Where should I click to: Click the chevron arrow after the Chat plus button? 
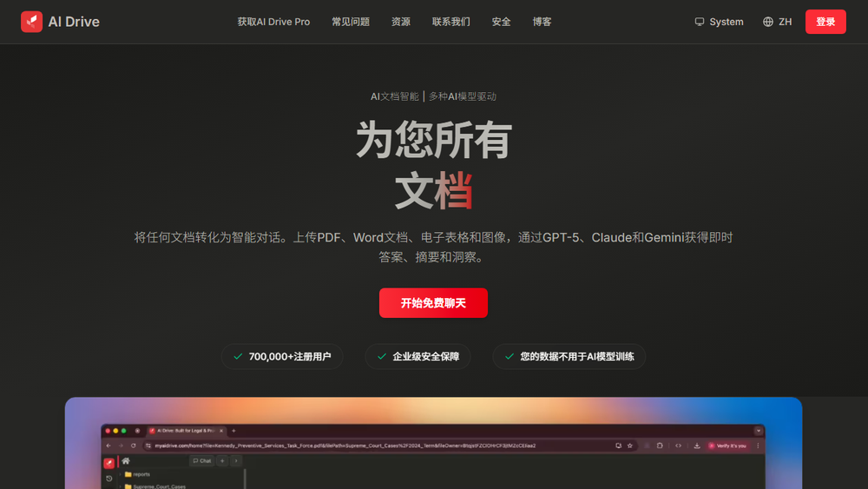pos(236,460)
